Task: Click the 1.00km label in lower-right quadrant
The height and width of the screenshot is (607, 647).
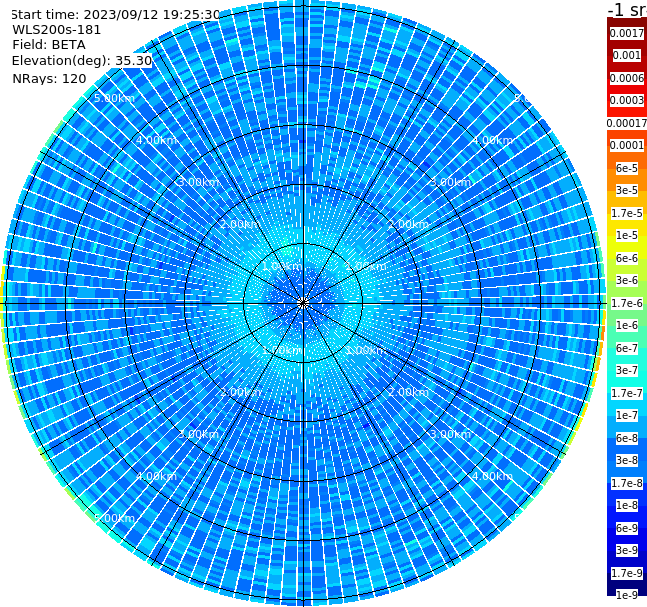Action: click(366, 350)
